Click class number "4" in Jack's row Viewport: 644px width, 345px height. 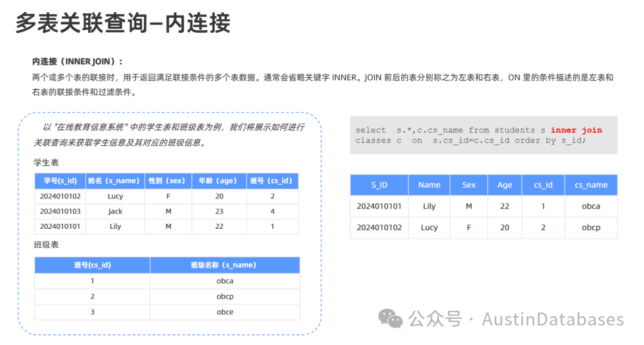pyautogui.click(x=273, y=212)
